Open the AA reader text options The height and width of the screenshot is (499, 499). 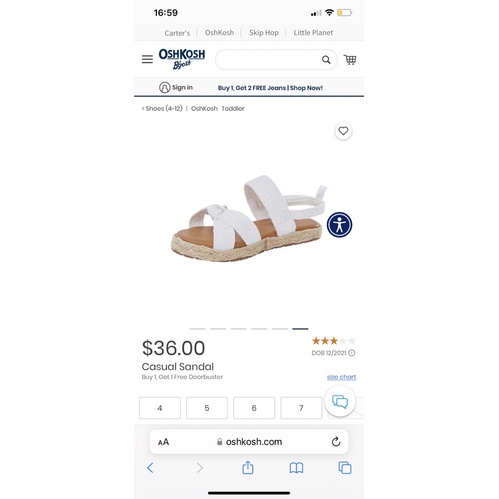[x=163, y=442]
